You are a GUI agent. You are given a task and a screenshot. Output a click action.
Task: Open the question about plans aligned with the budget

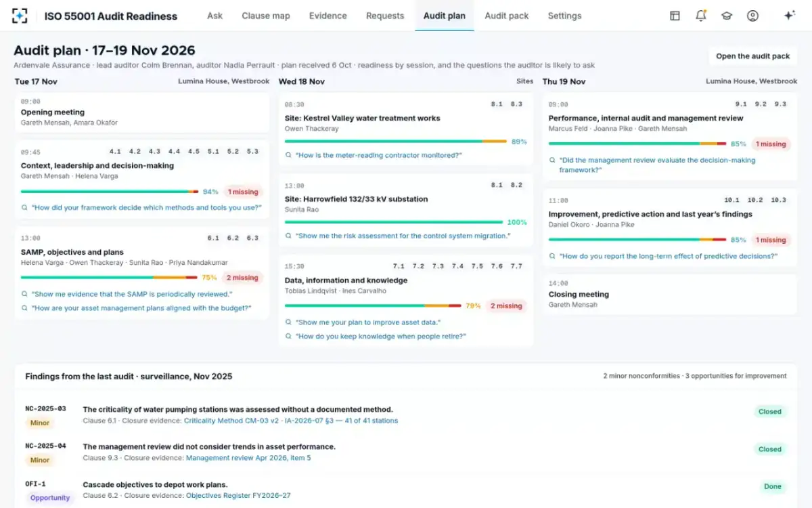tap(141, 308)
